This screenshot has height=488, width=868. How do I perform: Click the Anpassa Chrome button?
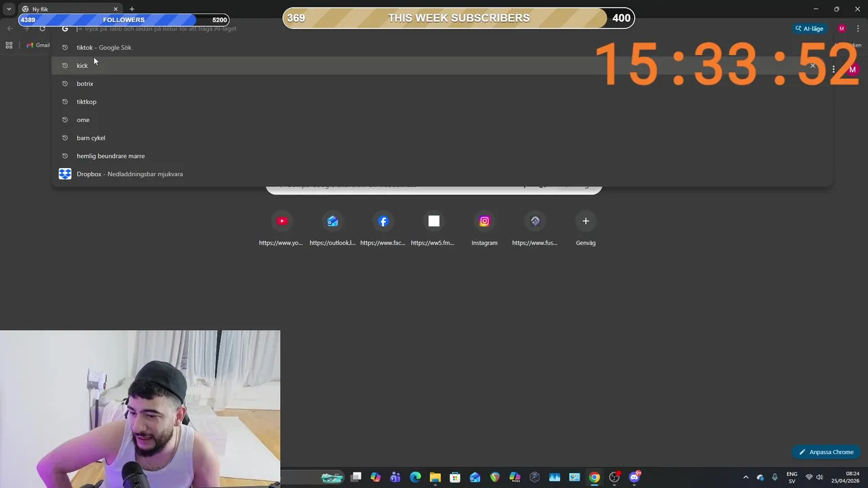pyautogui.click(x=826, y=452)
